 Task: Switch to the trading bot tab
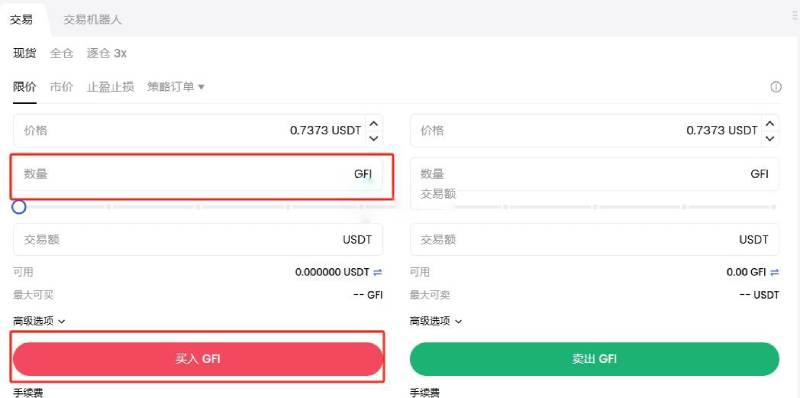click(92, 20)
